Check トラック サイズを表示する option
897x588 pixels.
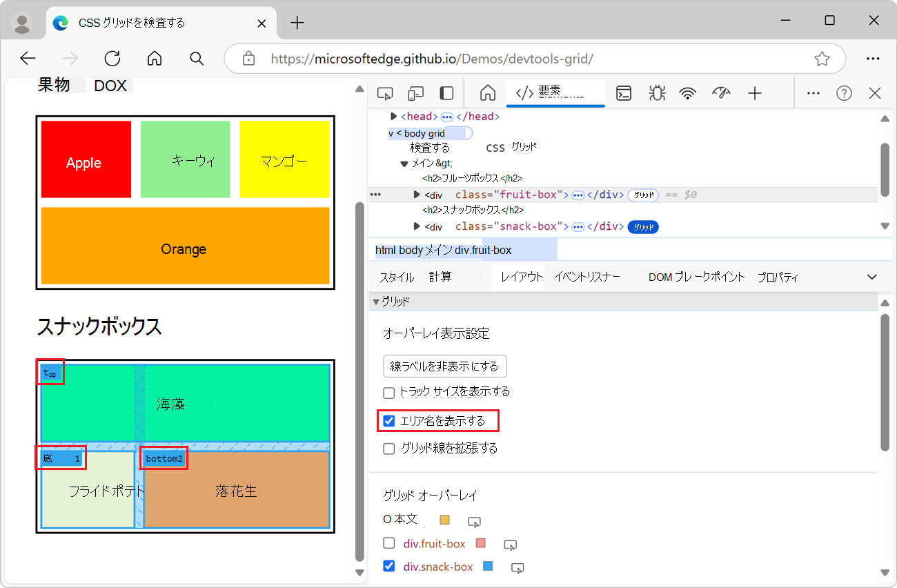click(388, 393)
